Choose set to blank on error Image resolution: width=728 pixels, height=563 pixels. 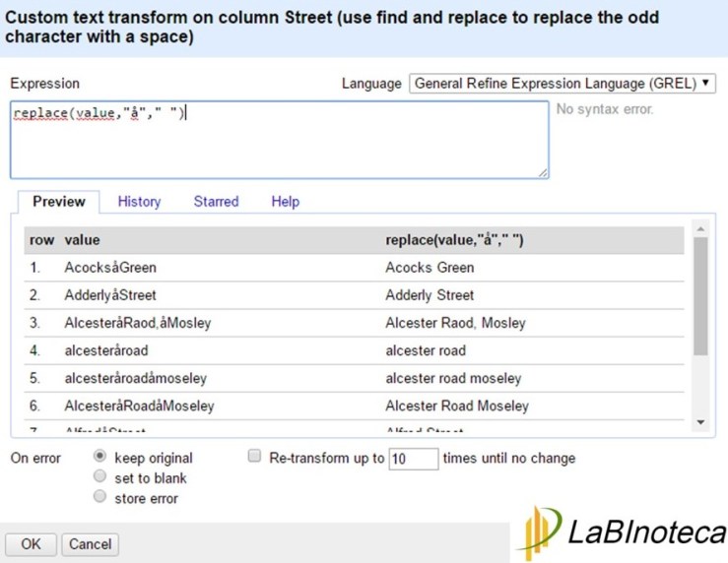[x=99, y=477]
